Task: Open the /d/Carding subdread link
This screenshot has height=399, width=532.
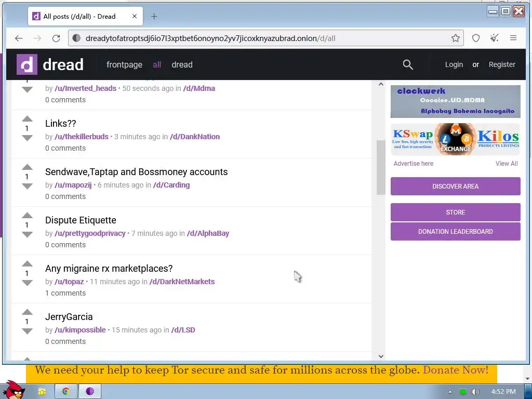Action: click(x=171, y=185)
